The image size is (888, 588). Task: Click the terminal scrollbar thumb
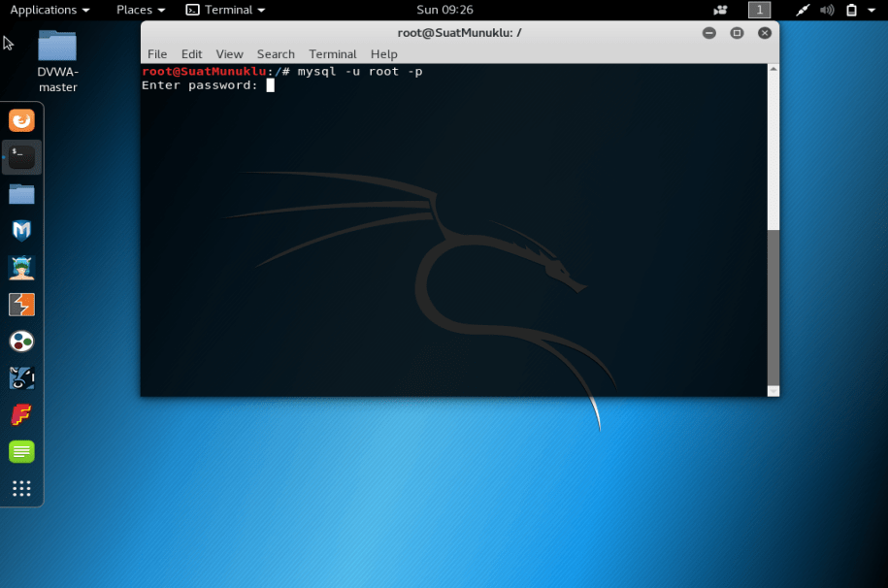pos(773,308)
